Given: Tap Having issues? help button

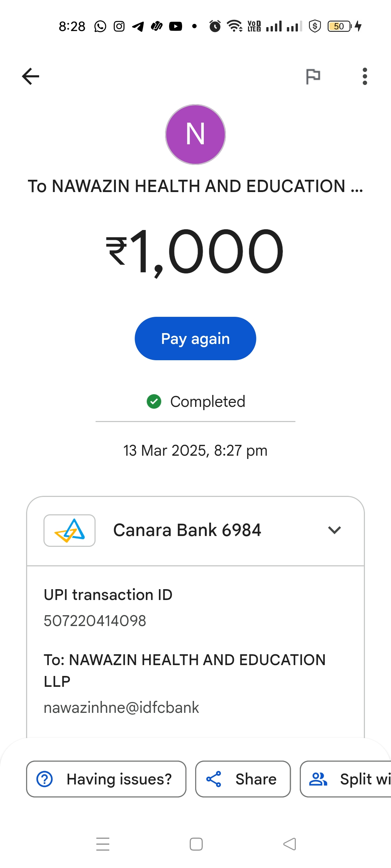Looking at the screenshot, I should coord(106,779).
